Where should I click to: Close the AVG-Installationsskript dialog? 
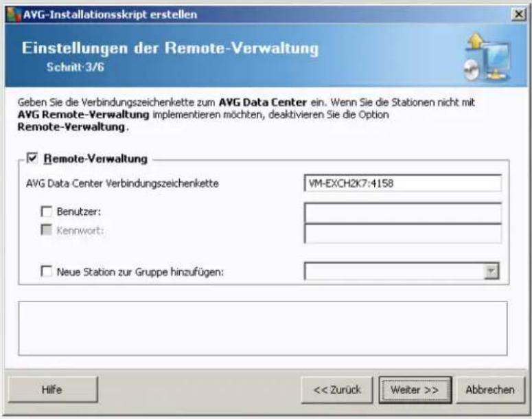point(518,14)
